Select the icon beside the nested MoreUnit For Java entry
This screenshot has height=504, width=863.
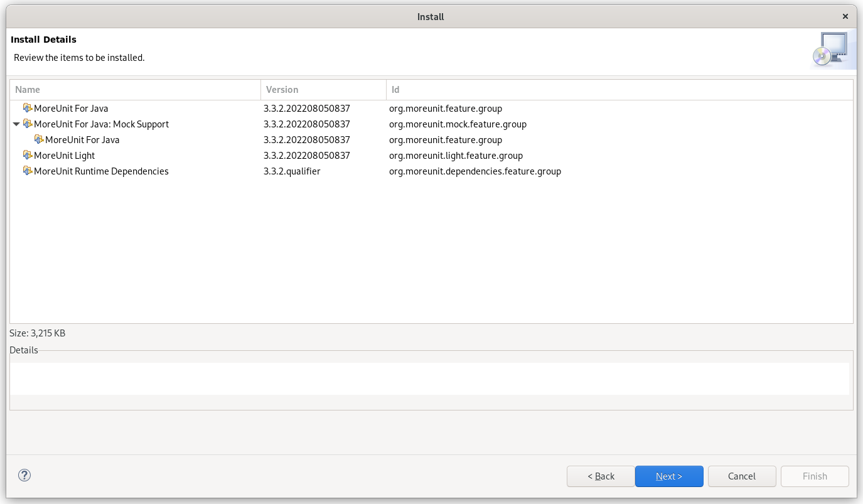pos(39,139)
